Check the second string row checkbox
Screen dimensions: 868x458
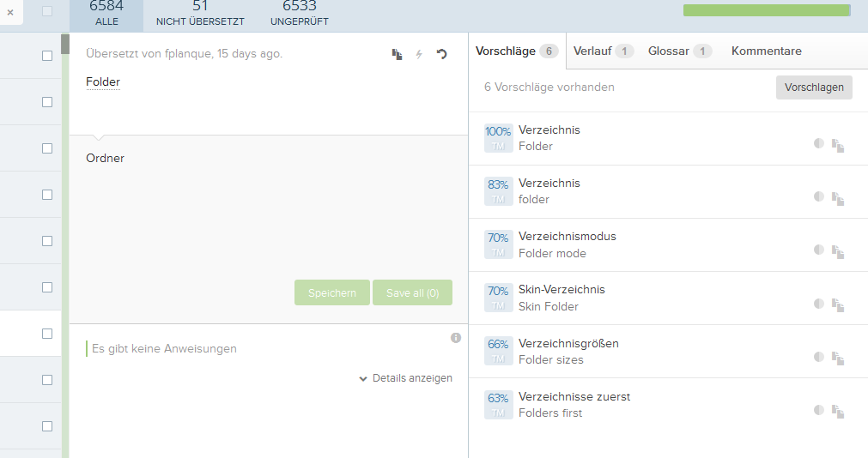coord(47,102)
